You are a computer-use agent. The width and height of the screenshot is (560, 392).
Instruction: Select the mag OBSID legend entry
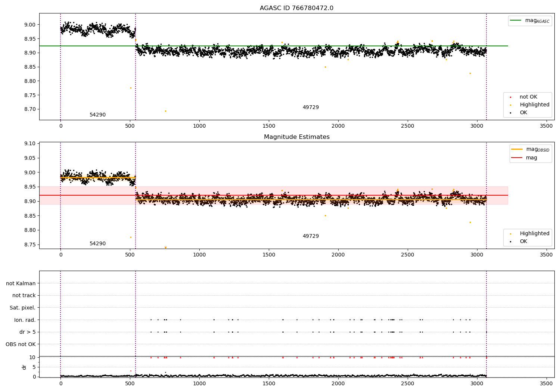pyautogui.click(x=531, y=149)
